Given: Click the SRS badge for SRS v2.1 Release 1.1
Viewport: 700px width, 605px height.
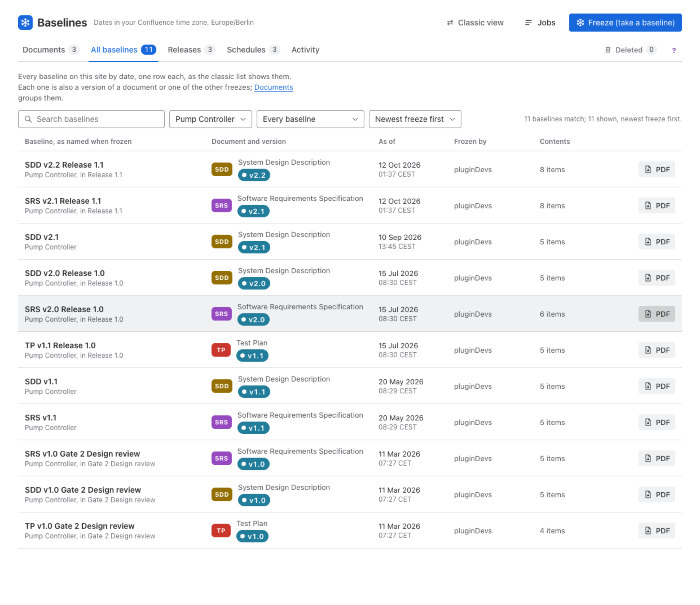Looking at the screenshot, I should (x=221, y=205).
